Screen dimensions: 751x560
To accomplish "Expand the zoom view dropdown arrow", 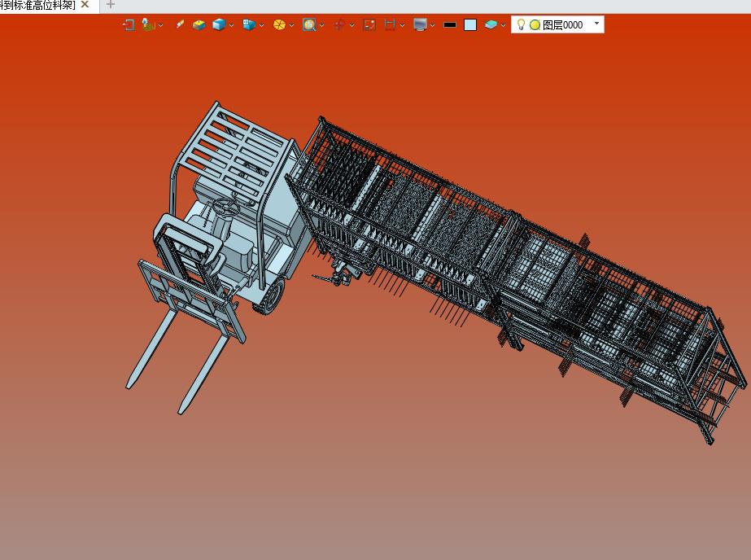I will click(x=322, y=25).
